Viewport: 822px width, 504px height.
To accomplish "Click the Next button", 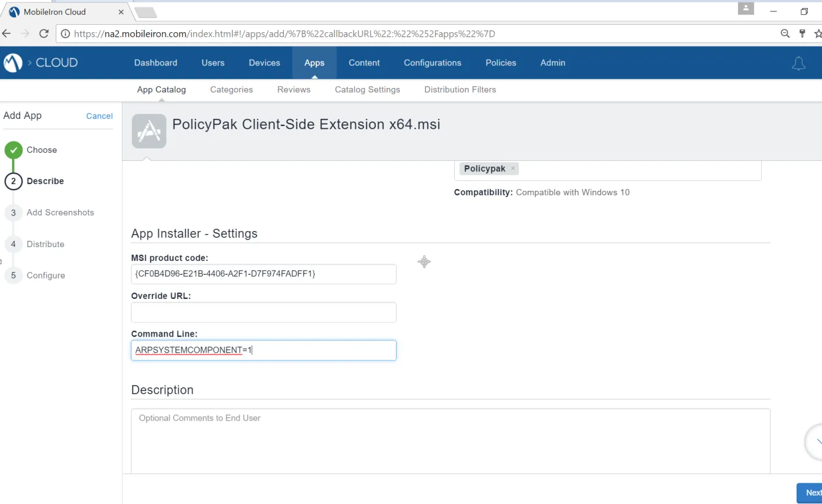I will 809,493.
